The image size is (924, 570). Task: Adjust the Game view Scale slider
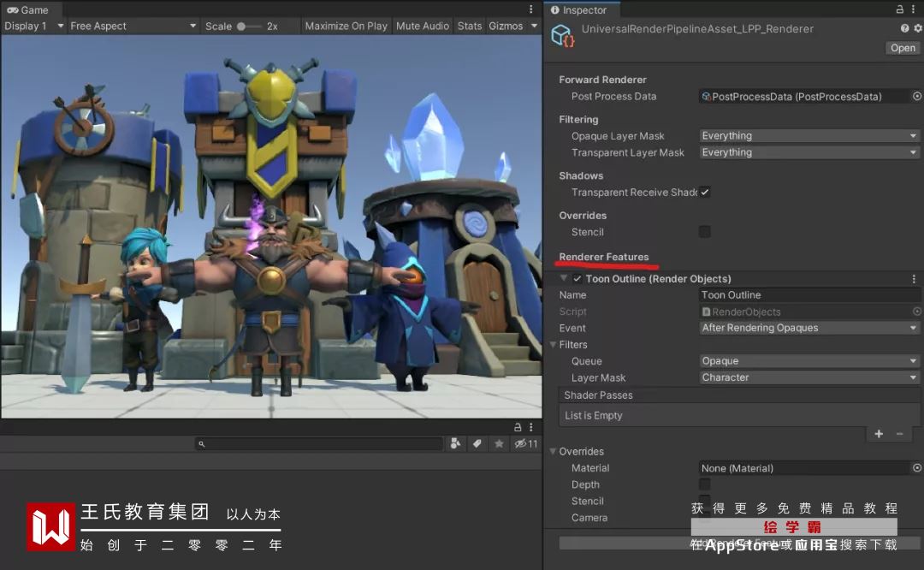pos(250,26)
